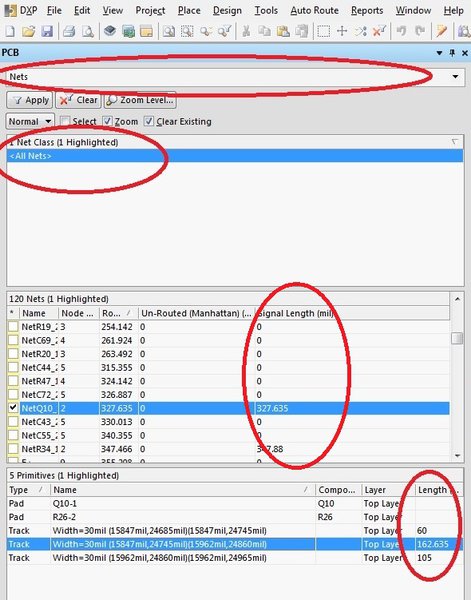The height and width of the screenshot is (600, 471).
Task: Open the Nets panel mode dropdown
Action: (x=455, y=77)
